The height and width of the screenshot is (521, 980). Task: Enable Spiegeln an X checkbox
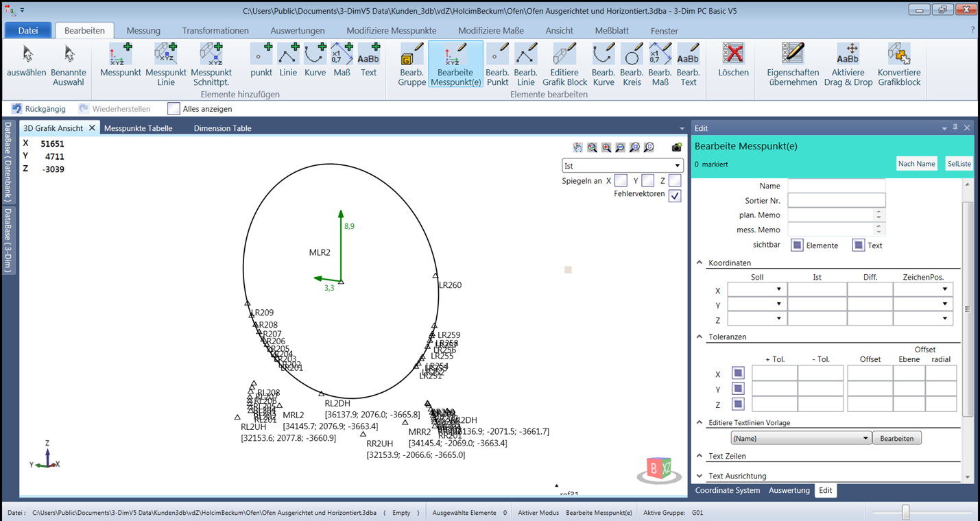click(x=621, y=180)
